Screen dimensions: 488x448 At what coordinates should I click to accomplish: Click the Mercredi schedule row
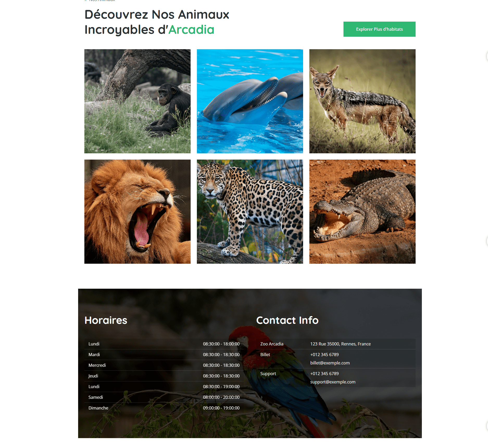(x=164, y=365)
